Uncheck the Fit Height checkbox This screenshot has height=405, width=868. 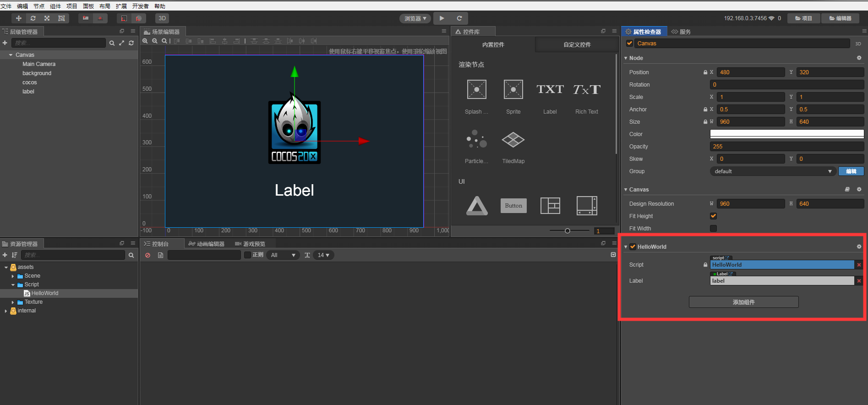[x=713, y=216]
